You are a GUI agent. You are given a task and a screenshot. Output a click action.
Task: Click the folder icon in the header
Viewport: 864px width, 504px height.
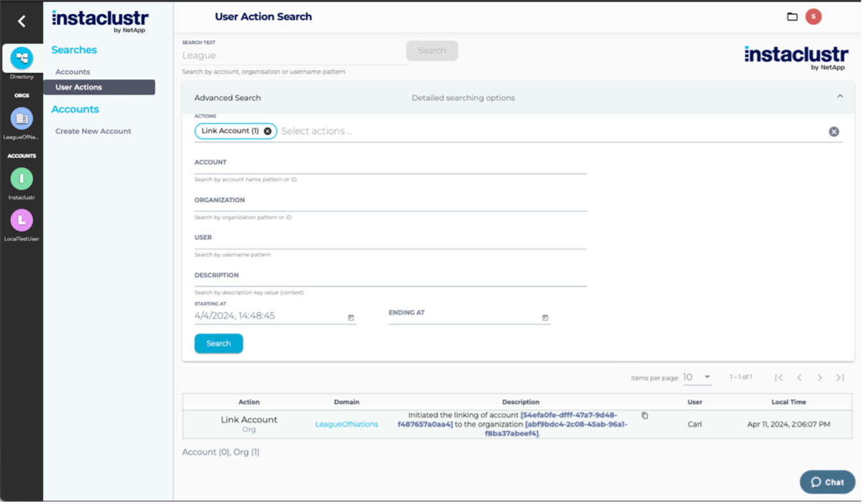[x=792, y=17]
